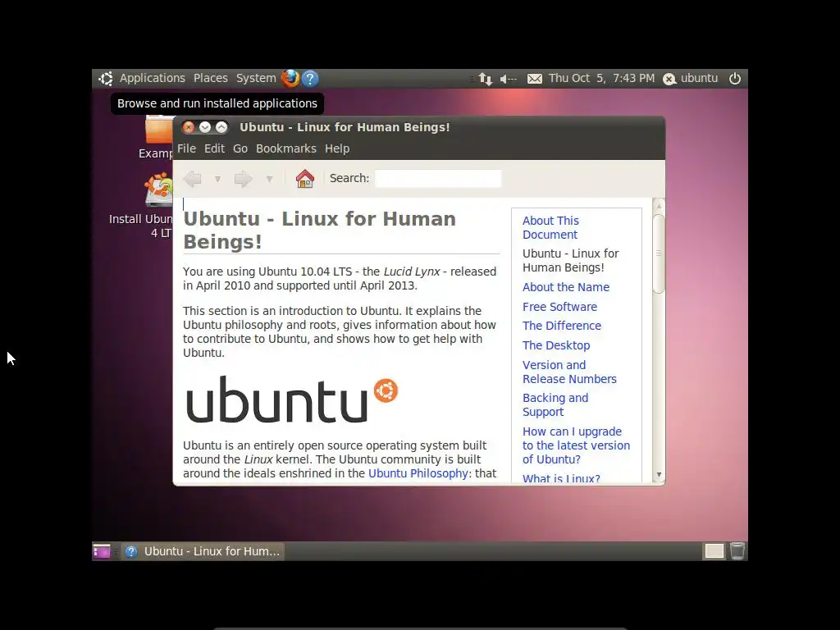The height and width of the screenshot is (630, 840).
Task: Open the System menu
Action: point(256,78)
